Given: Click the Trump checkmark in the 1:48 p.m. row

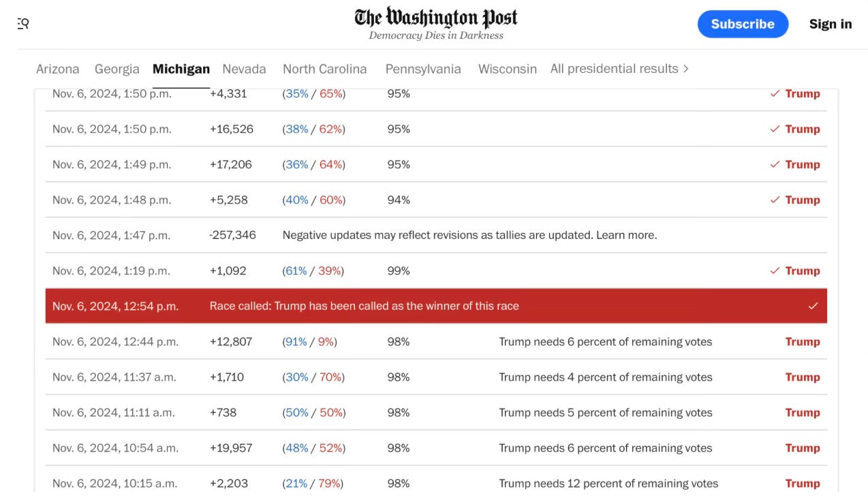Looking at the screenshot, I should 775,200.
